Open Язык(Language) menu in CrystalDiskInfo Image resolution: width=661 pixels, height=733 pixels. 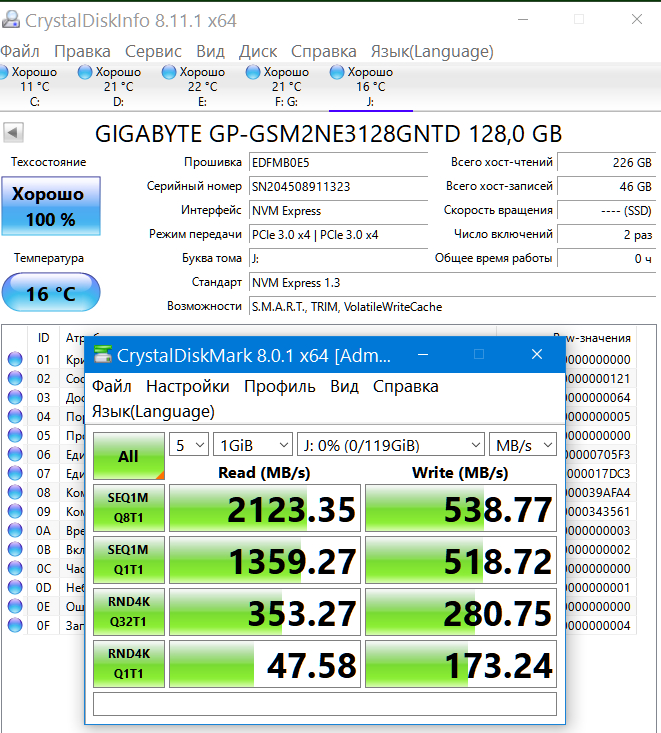(x=432, y=51)
